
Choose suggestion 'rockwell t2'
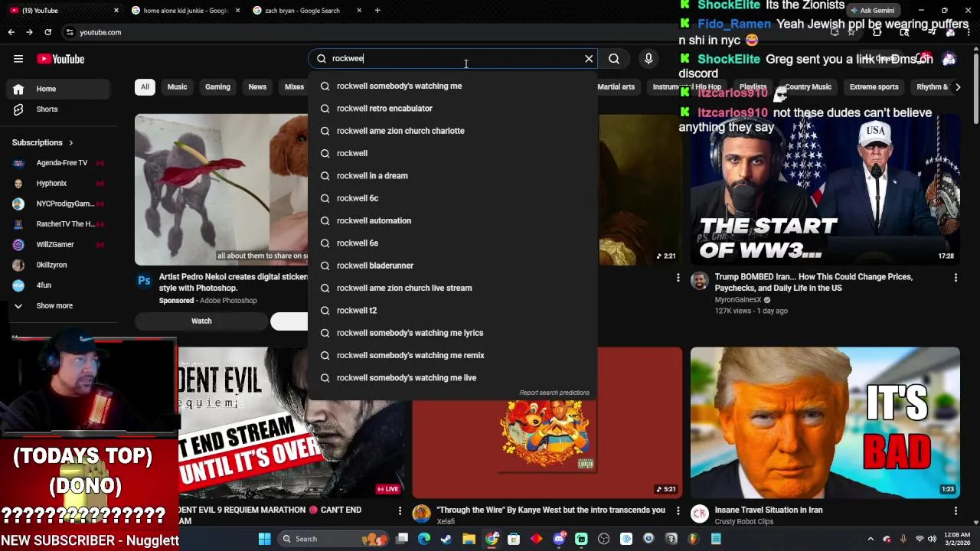click(x=452, y=311)
